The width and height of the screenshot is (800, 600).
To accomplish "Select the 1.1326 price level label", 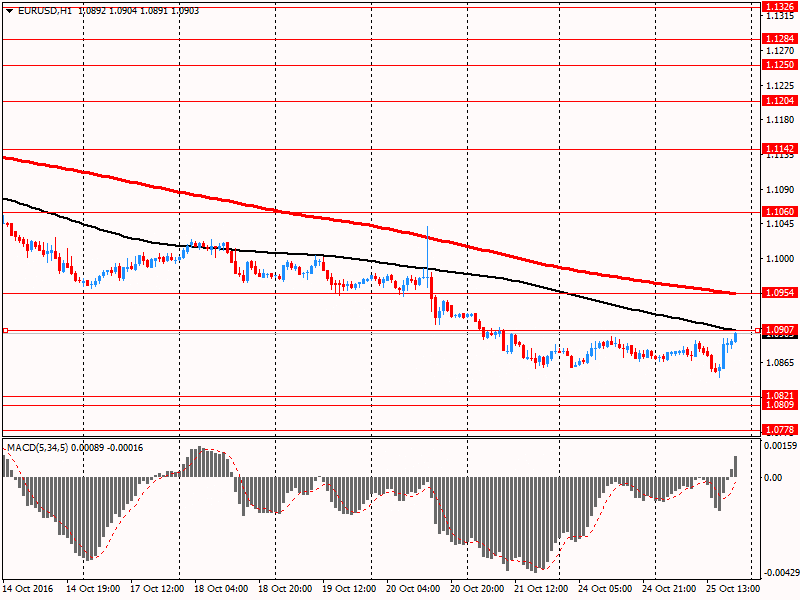I will coord(780,7).
